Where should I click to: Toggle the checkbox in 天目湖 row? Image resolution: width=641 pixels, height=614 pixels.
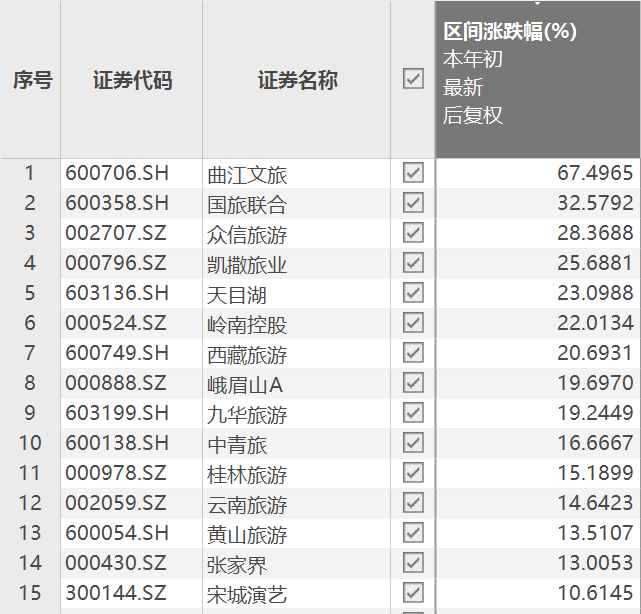pos(413,293)
